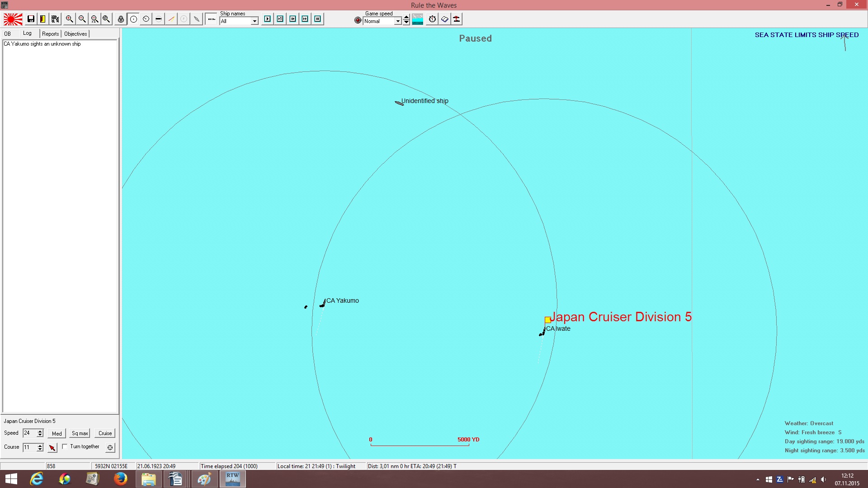Screen dimensions: 868x488
Task: Enable the Turn together checkbox
Action: 65,446
